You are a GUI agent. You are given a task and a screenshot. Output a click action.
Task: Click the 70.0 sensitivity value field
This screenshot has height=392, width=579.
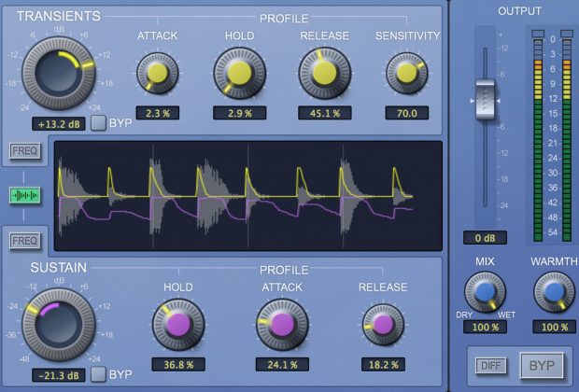[x=407, y=113]
